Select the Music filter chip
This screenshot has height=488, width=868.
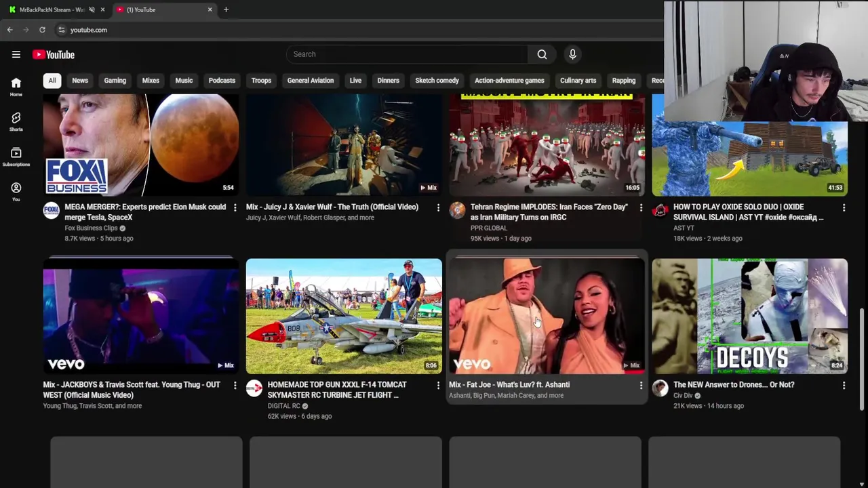184,81
